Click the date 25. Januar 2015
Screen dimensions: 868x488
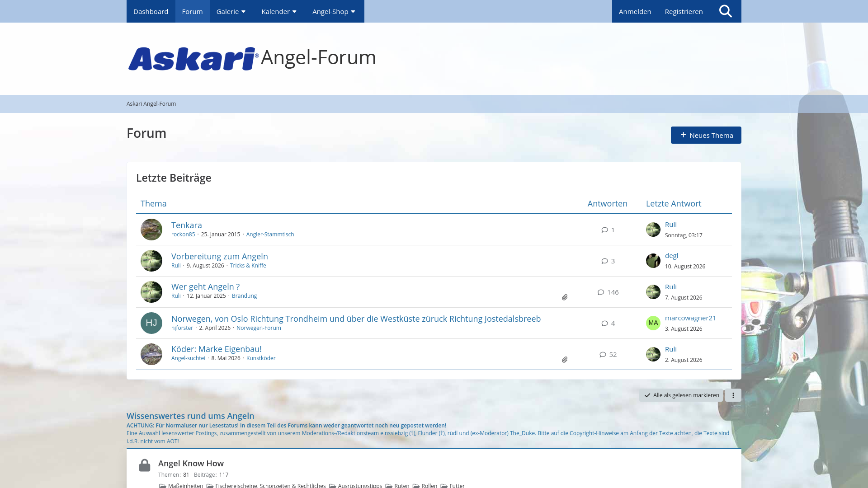pos(221,234)
